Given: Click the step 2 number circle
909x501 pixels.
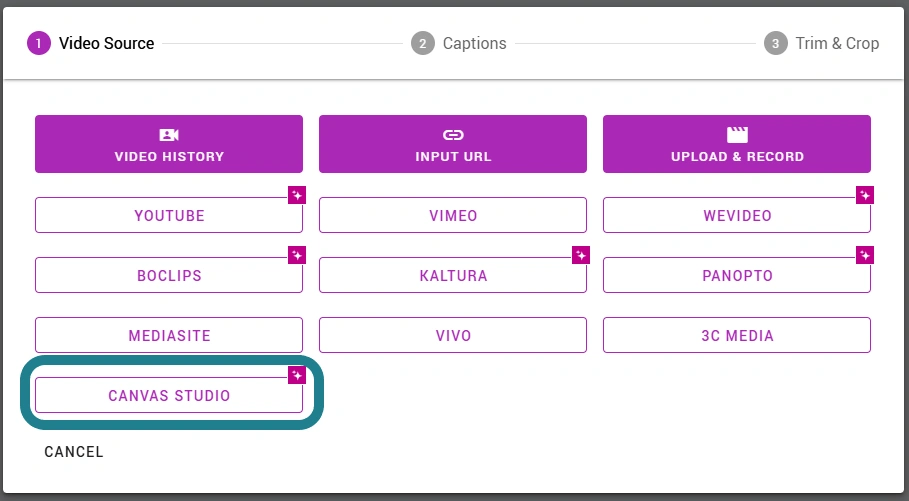Looking at the screenshot, I should 423,43.
